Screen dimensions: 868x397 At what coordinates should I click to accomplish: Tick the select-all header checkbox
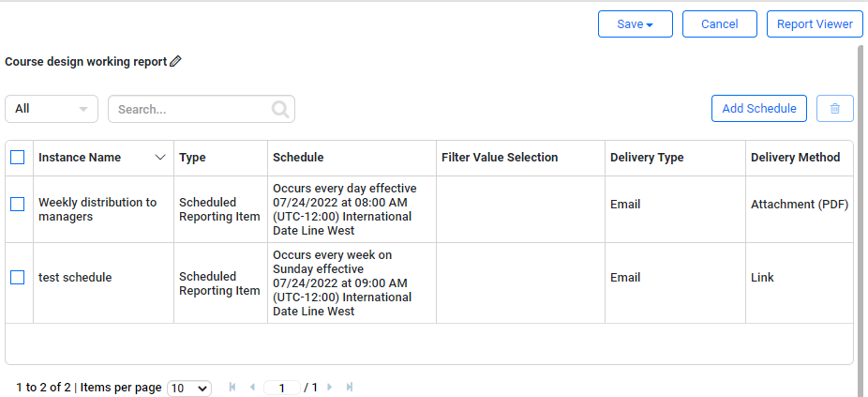(x=18, y=158)
